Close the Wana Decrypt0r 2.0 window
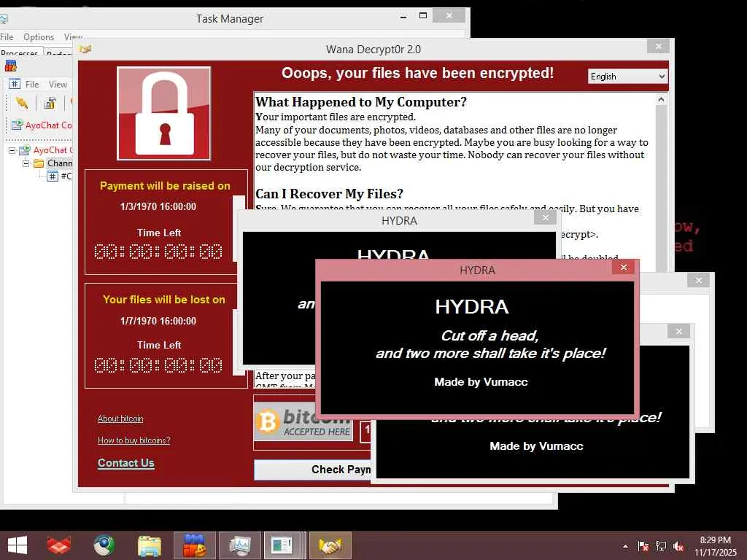 (659, 46)
